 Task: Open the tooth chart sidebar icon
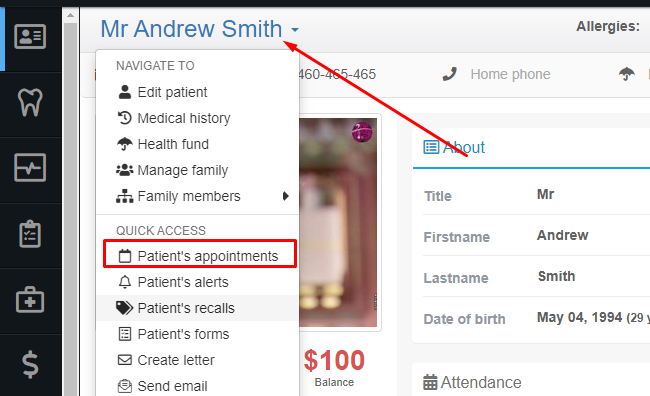point(30,102)
